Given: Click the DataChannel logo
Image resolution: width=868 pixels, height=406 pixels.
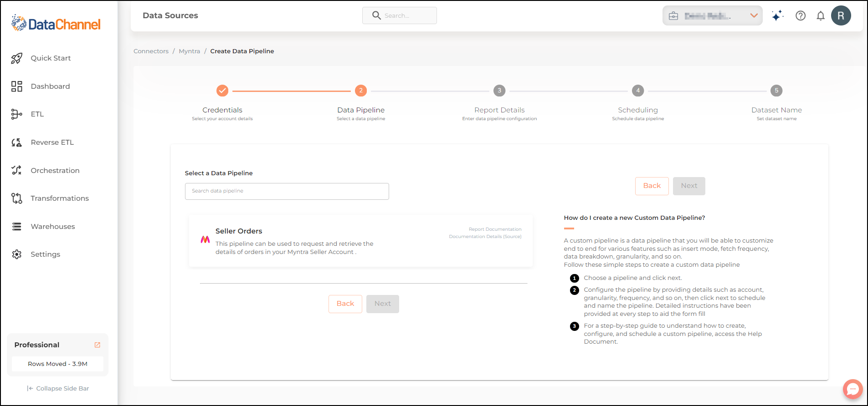Looking at the screenshot, I should coord(56,23).
